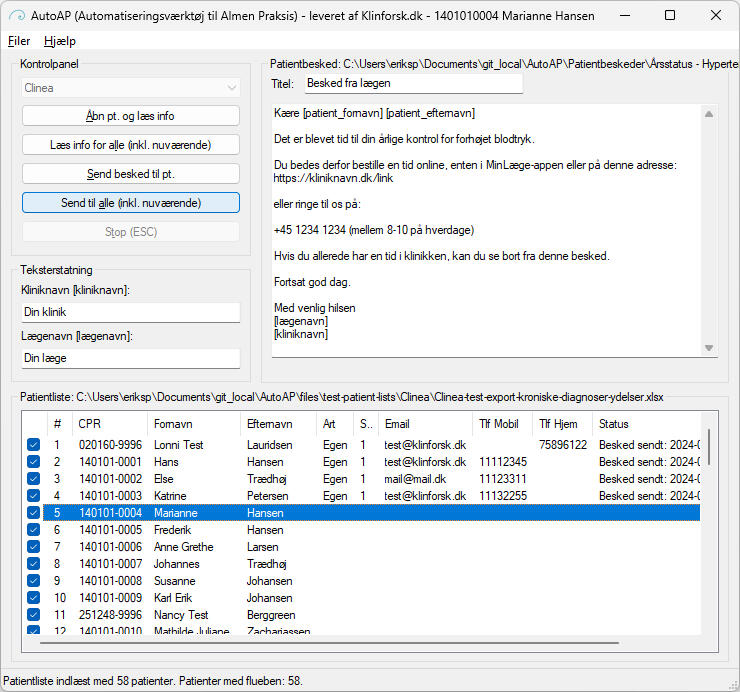Click the AutoAP application icon in title bar

(x=15, y=16)
